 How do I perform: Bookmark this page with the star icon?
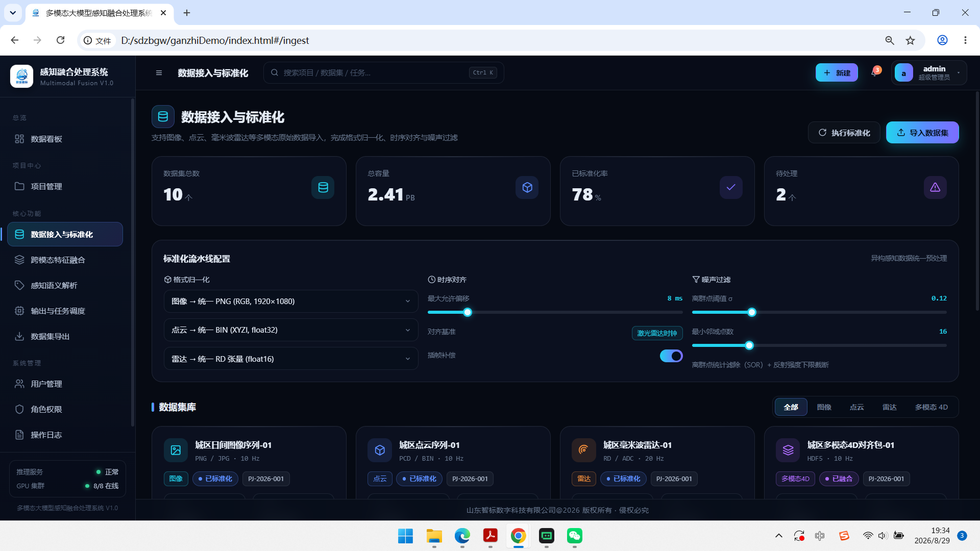[x=910, y=40]
